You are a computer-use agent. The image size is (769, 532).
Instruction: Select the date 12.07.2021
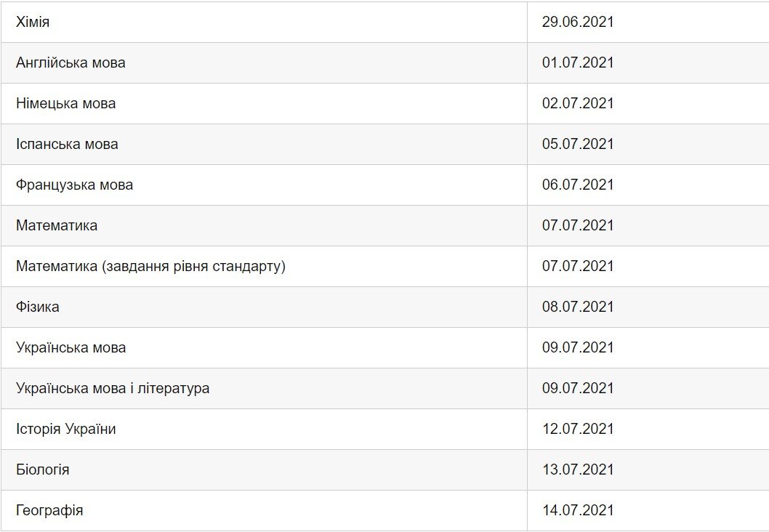578,429
